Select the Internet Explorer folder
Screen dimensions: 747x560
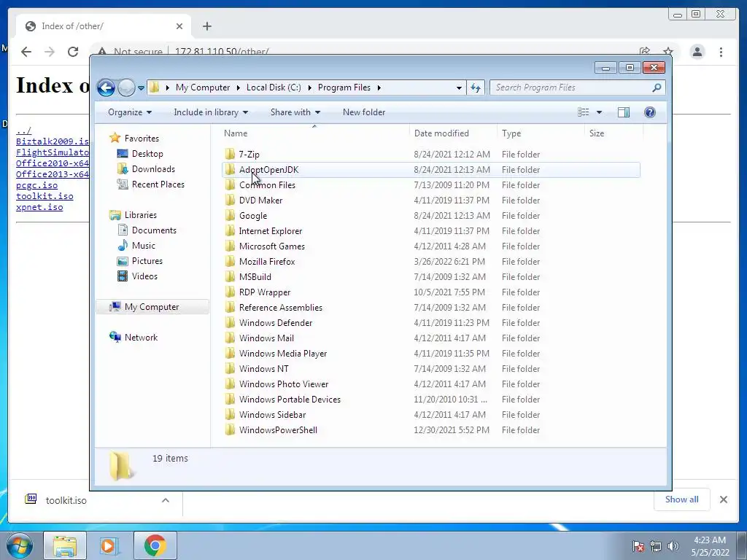(x=430, y=231)
